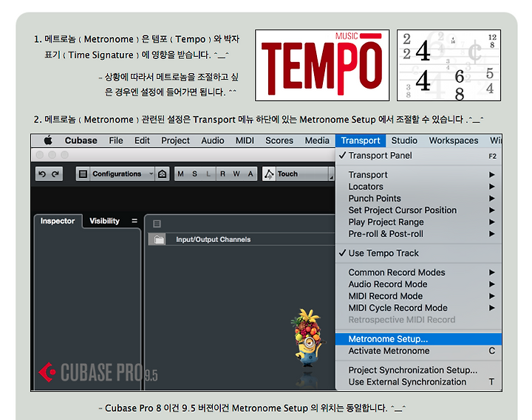The width and height of the screenshot is (532, 420).
Task: Click the home-shaped icon beside Configurations
Action: 162,174
